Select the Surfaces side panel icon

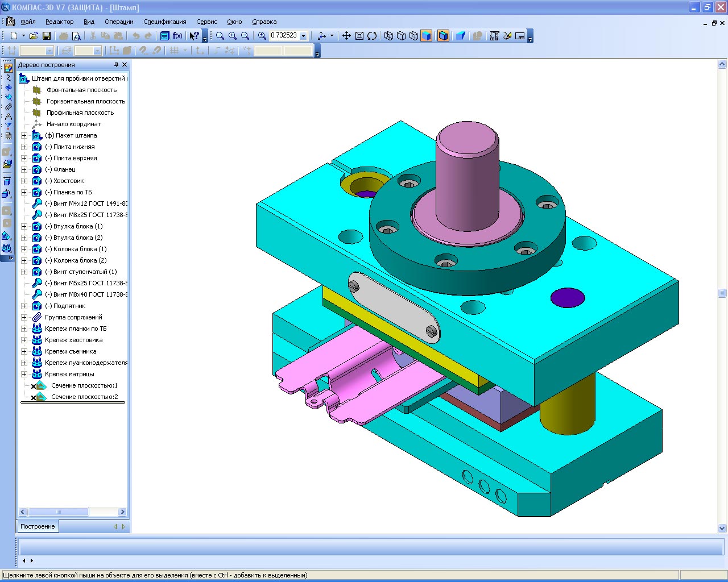coord(8,87)
